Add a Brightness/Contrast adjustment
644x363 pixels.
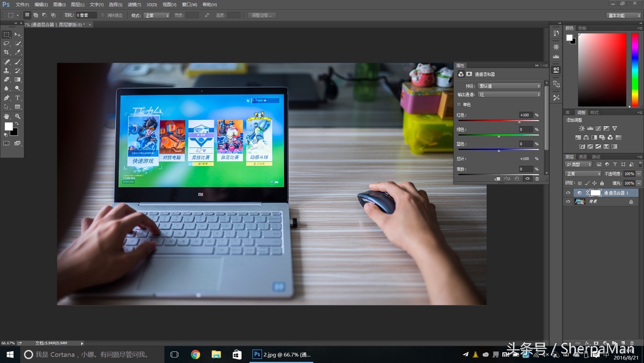pyautogui.click(x=582, y=129)
